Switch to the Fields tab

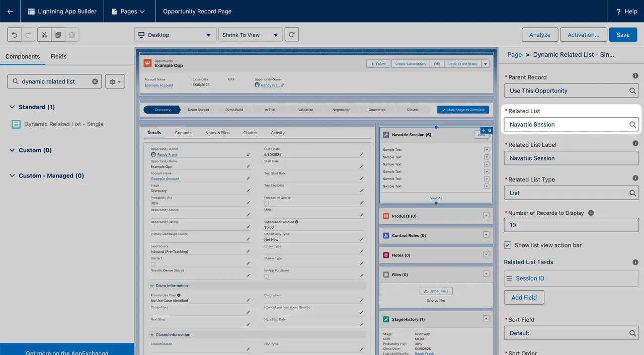click(x=58, y=56)
